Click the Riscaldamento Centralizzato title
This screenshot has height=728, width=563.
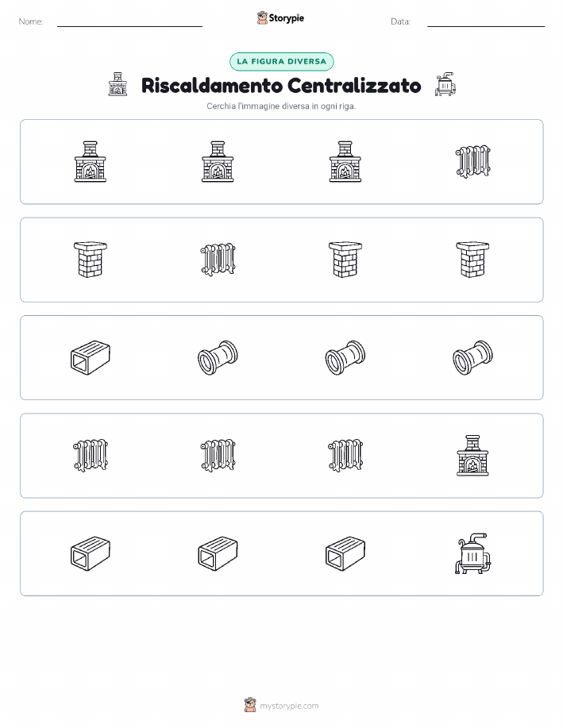pyautogui.click(x=281, y=86)
